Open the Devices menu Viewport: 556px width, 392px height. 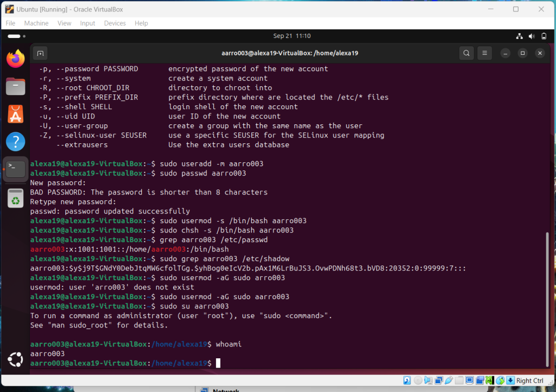115,23
